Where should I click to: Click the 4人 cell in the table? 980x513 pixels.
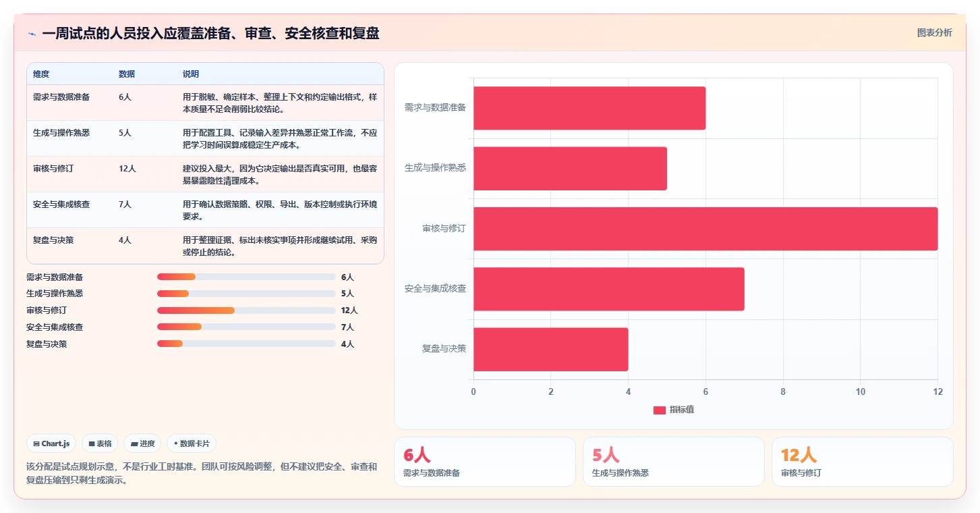(x=125, y=240)
